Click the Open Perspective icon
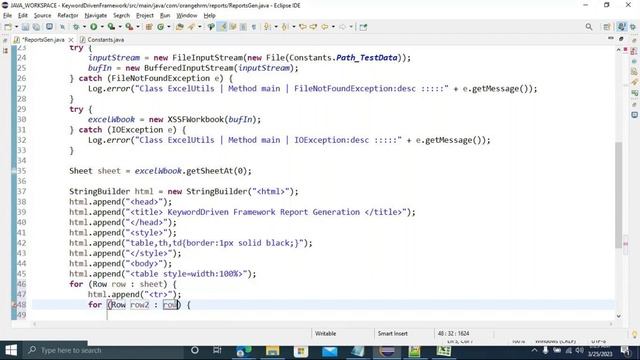This screenshot has height=360, width=640. (607, 27)
